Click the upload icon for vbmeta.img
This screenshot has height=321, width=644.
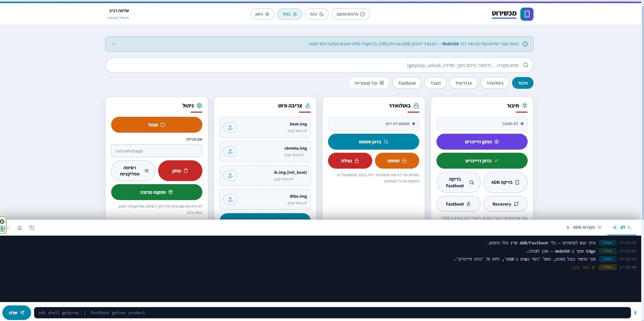pyautogui.click(x=230, y=151)
